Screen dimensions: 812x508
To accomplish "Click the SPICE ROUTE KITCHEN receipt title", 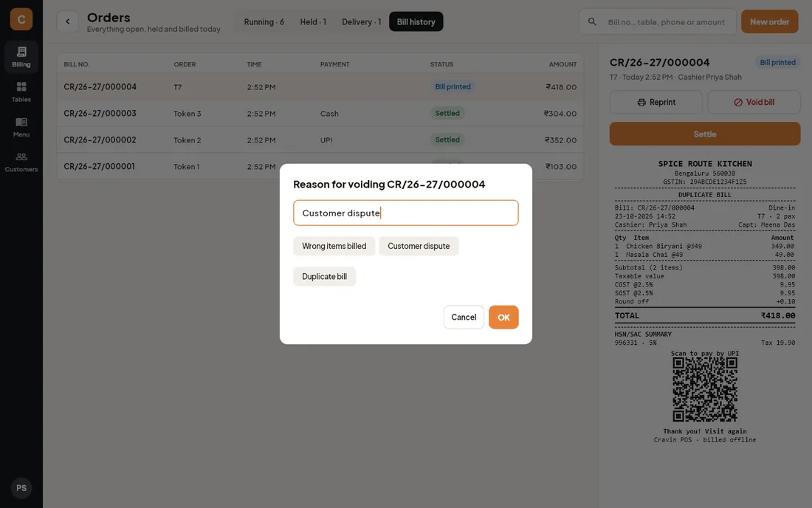I will tap(705, 164).
